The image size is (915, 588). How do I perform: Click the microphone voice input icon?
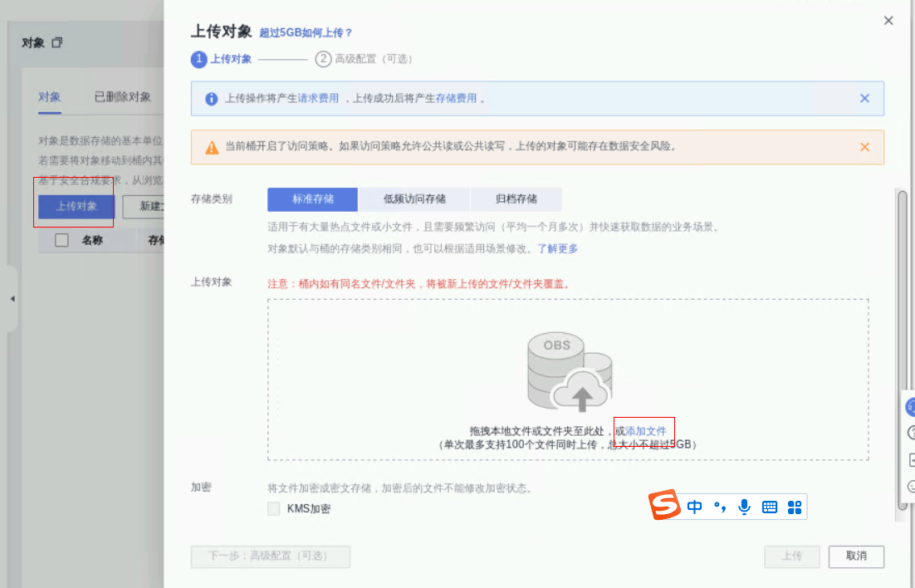(745, 507)
